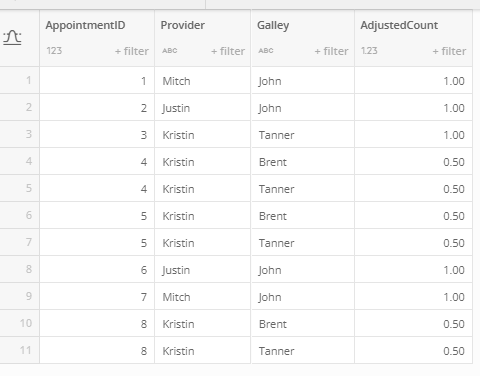Click the ABC type icon under Galley
This screenshot has width=480, height=376.
266,51
